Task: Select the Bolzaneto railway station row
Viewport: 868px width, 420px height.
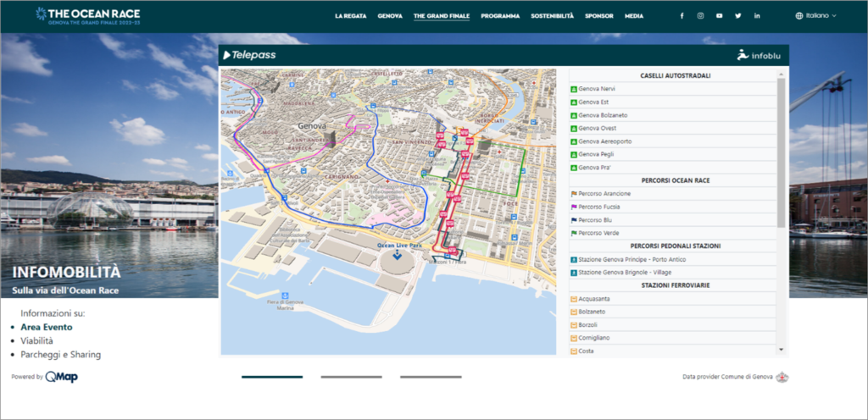Action: tap(672, 312)
